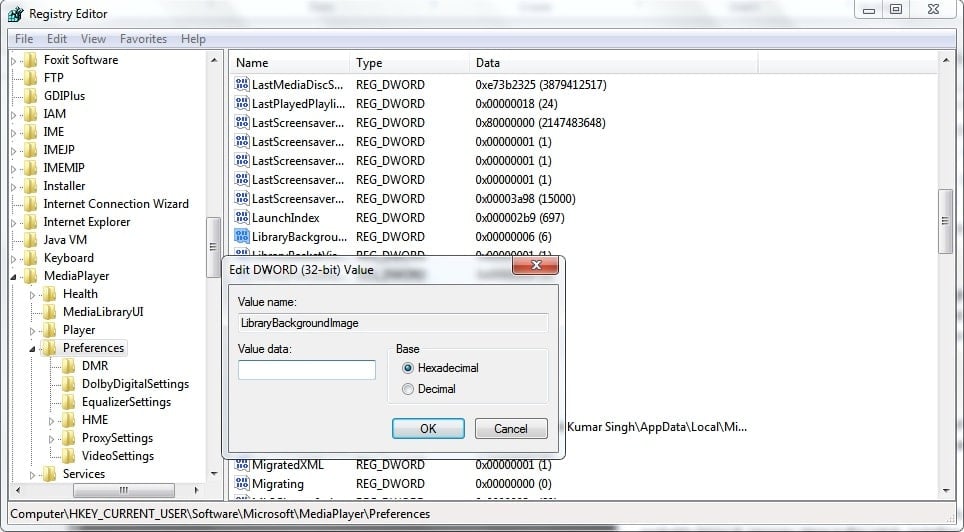This screenshot has height=532, width=964.
Task: Click the Java VM folder icon
Action: coord(30,240)
